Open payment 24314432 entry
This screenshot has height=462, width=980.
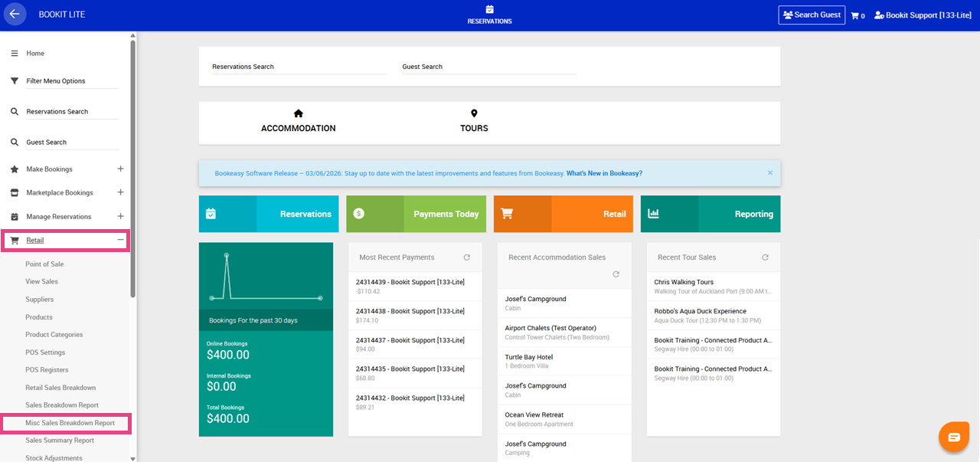[x=415, y=403]
